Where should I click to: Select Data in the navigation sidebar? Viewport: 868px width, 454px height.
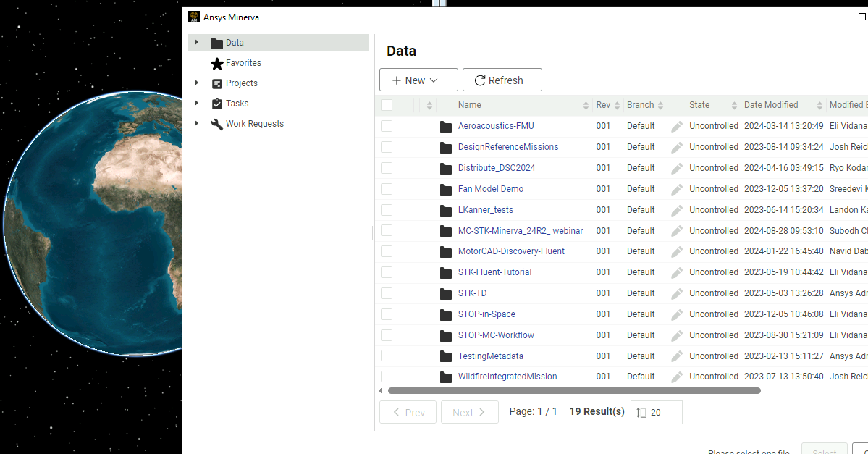235,43
